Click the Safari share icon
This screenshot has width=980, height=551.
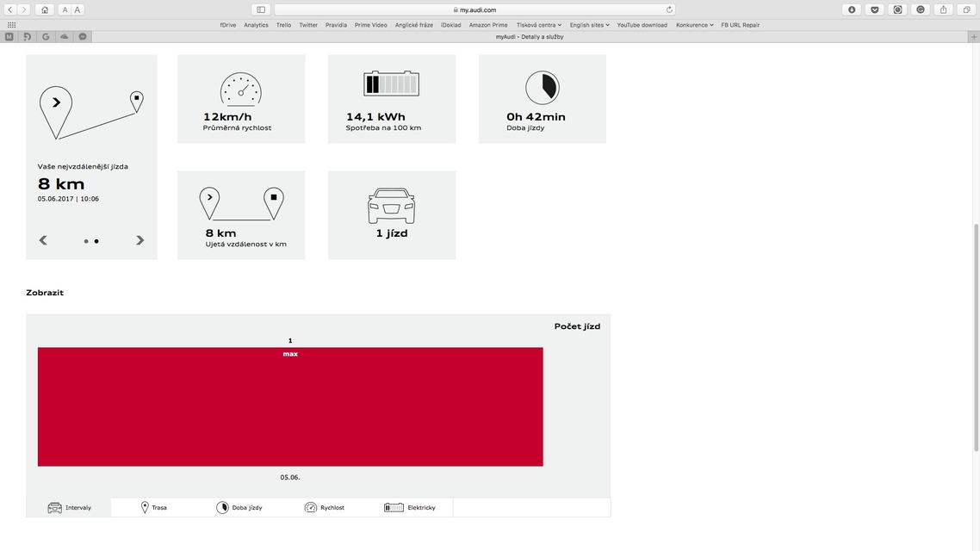(944, 9)
